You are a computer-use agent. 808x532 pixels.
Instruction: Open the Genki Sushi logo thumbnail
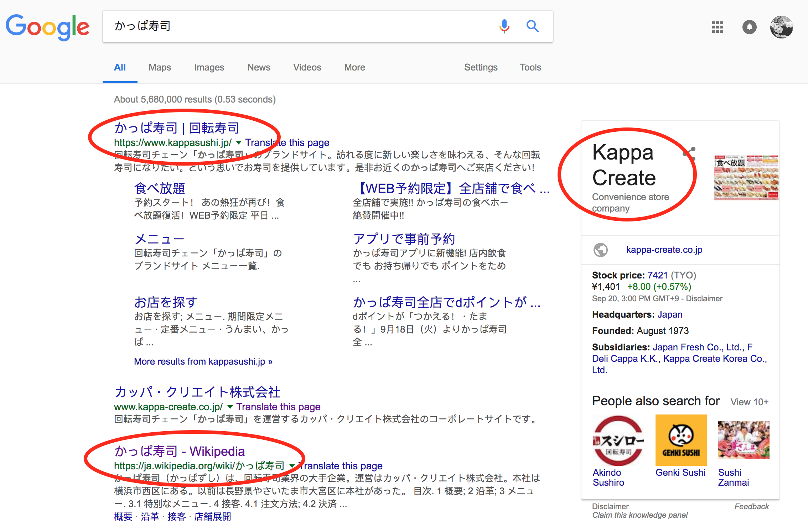(x=681, y=440)
